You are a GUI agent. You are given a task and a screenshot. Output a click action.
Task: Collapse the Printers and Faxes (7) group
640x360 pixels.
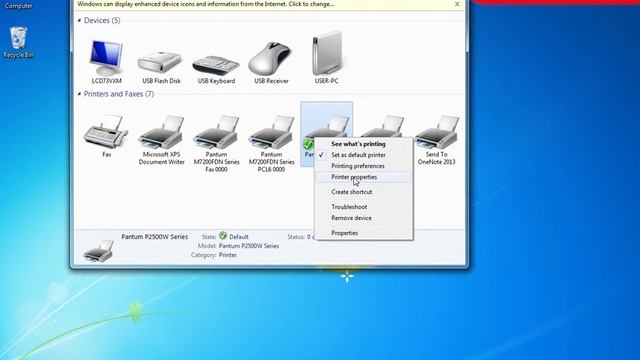[79, 94]
